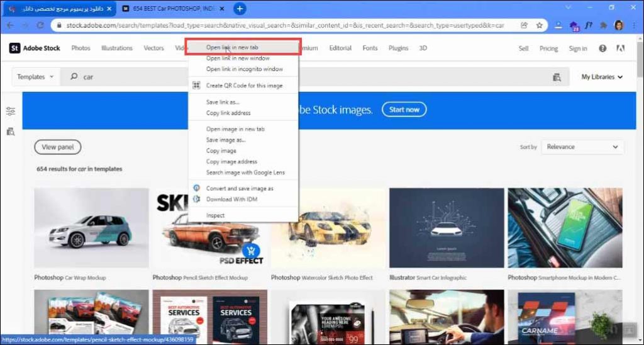Go back to previous page
The width and height of the screenshot is (644, 345).
pyautogui.click(x=10, y=25)
